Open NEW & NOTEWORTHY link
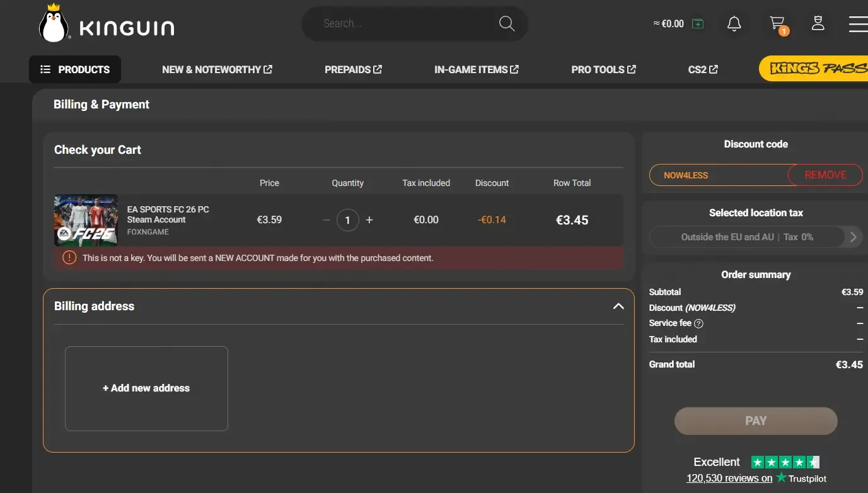The height and width of the screenshot is (493, 868). [x=217, y=69]
